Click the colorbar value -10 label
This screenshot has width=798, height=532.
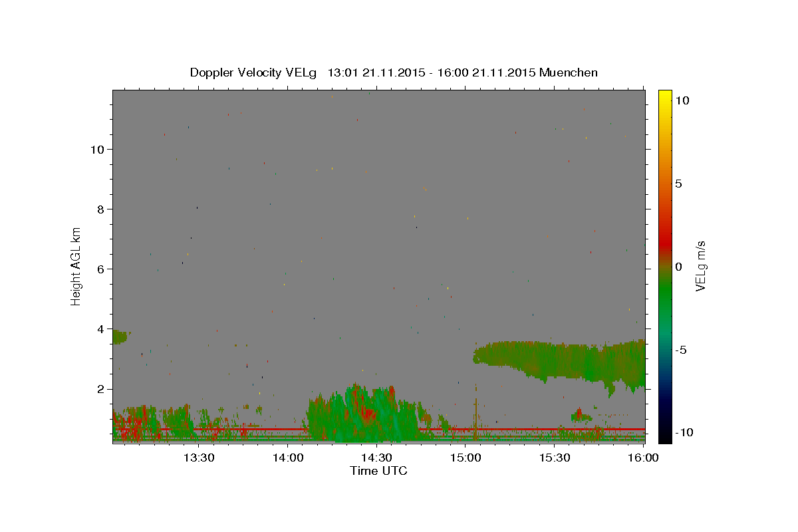point(683,432)
